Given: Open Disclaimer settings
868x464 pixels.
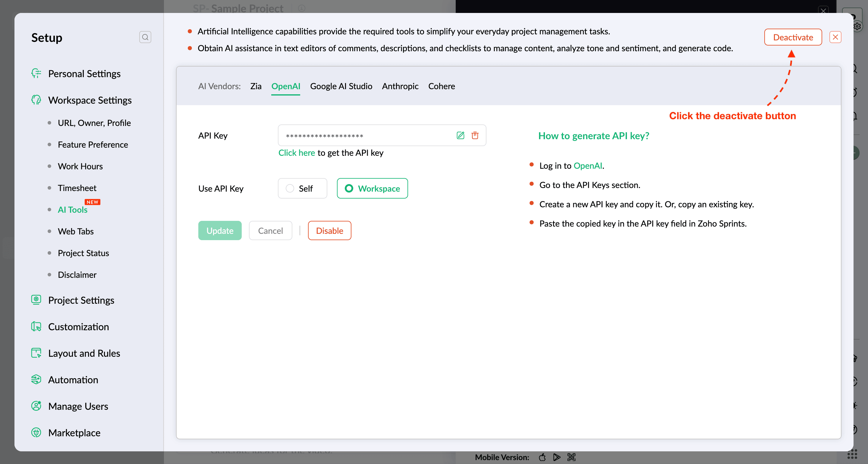Looking at the screenshot, I should [77, 274].
